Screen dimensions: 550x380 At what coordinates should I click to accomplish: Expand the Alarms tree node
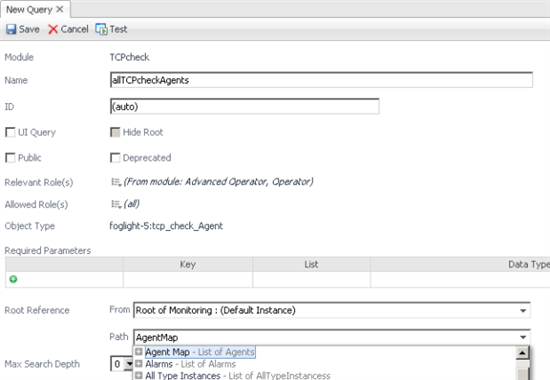139,364
